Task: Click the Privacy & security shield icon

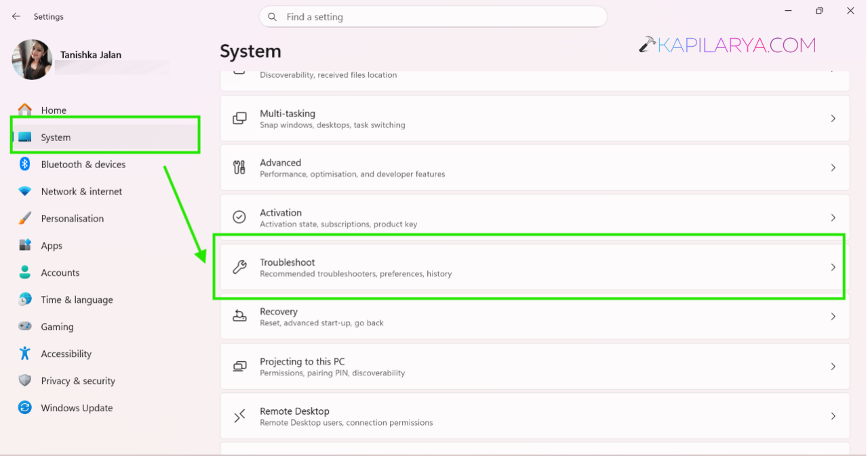Action: pos(25,381)
